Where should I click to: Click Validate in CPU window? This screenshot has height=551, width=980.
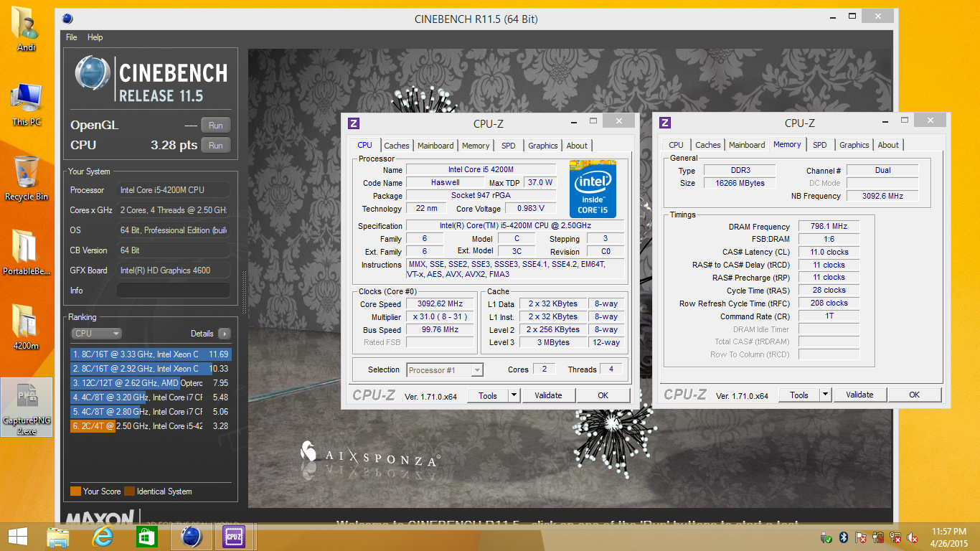coord(549,395)
